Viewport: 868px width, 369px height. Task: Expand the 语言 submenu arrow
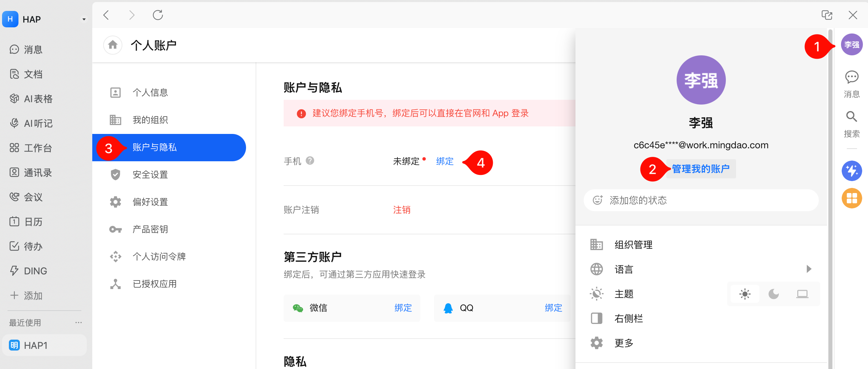click(809, 269)
